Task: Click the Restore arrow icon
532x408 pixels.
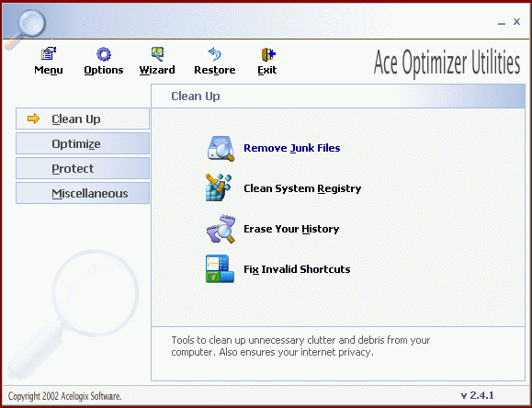Action: pos(214,54)
